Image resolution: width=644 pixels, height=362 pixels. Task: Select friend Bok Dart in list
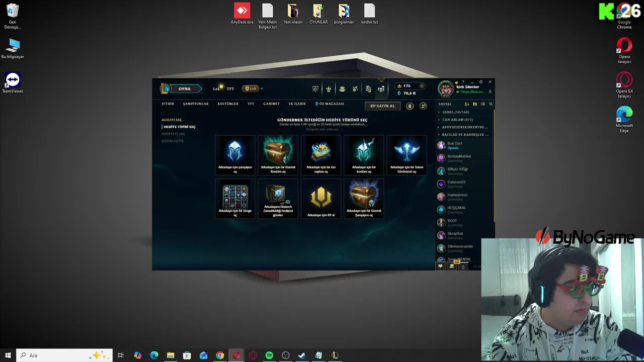463,145
